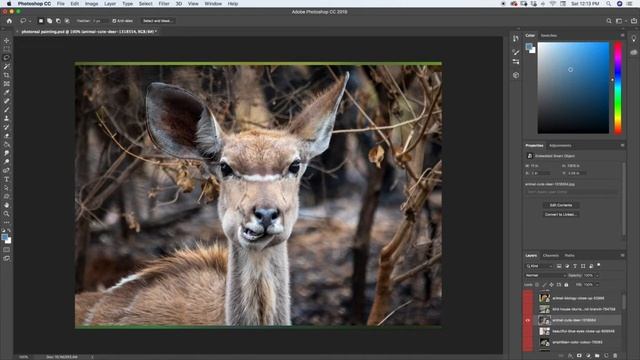Choose Subtract from selection mode
640x360 pixels.
pyautogui.click(x=58, y=21)
